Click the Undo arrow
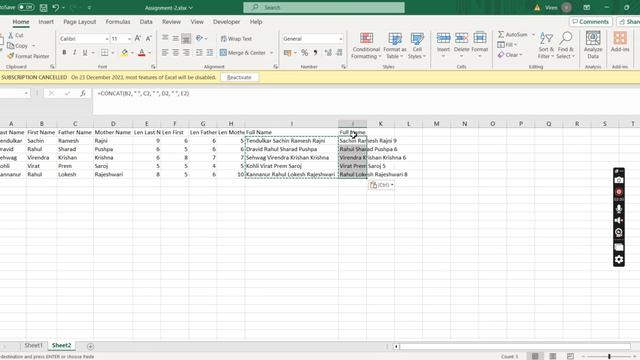The height and width of the screenshot is (360, 640). (x=56, y=7)
